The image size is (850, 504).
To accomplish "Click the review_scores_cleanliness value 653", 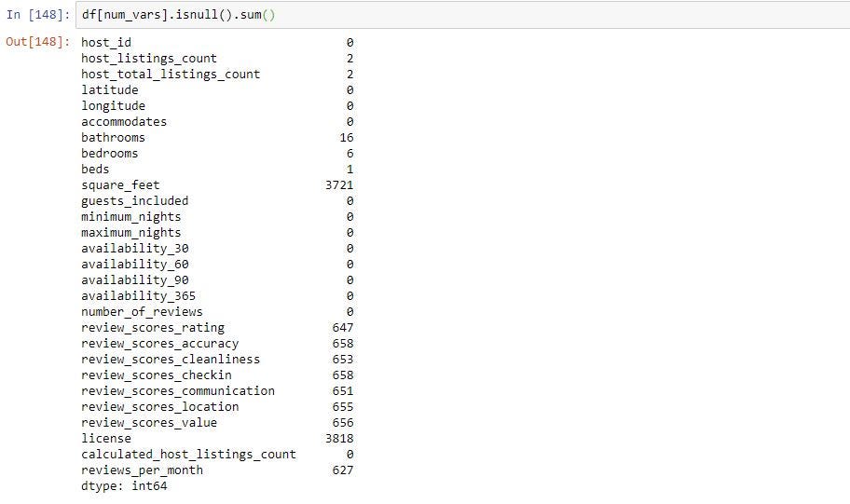I will click(343, 360).
